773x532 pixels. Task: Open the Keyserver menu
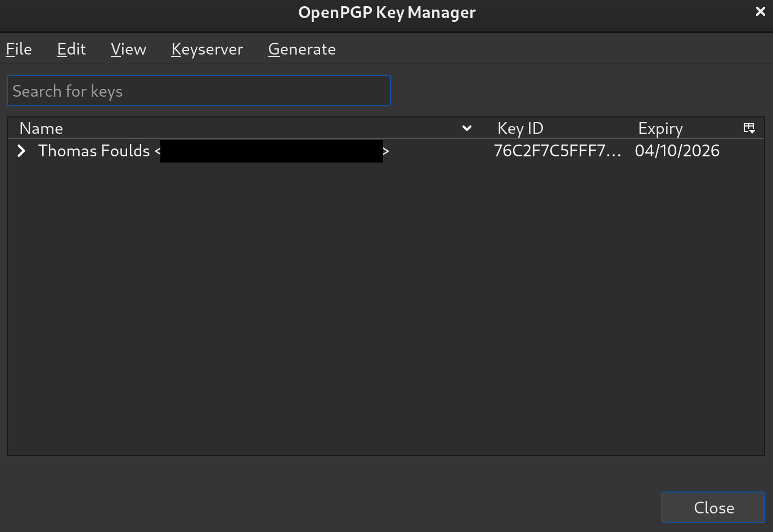pyautogui.click(x=207, y=49)
